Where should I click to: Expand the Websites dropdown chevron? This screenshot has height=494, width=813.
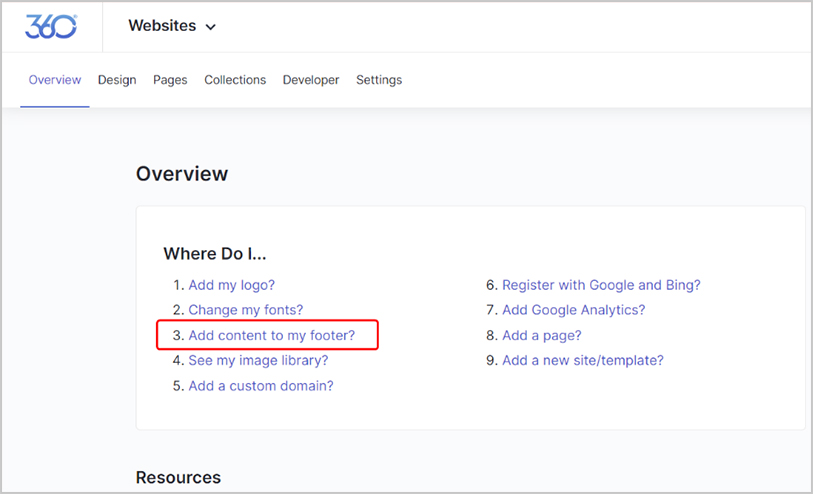coord(210,27)
